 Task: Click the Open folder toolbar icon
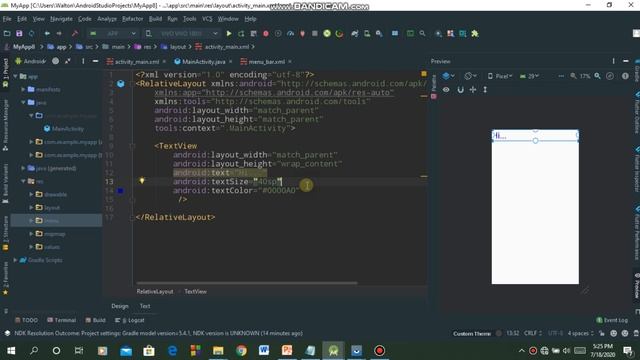pos(7,33)
